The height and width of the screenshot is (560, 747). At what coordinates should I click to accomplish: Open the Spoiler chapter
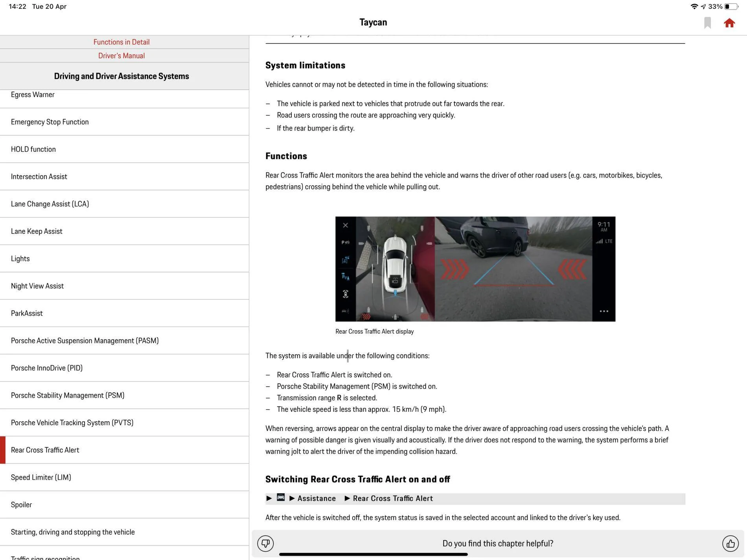(x=124, y=505)
